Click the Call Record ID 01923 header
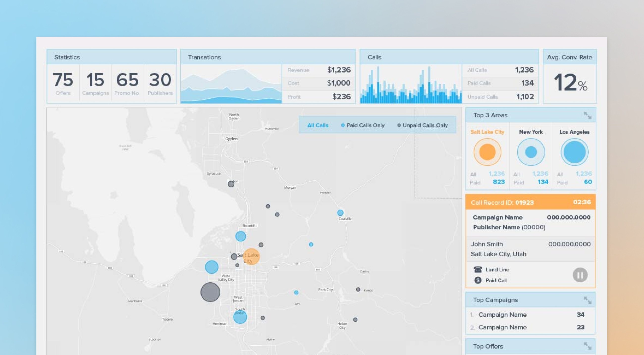The image size is (644, 355). (531, 202)
